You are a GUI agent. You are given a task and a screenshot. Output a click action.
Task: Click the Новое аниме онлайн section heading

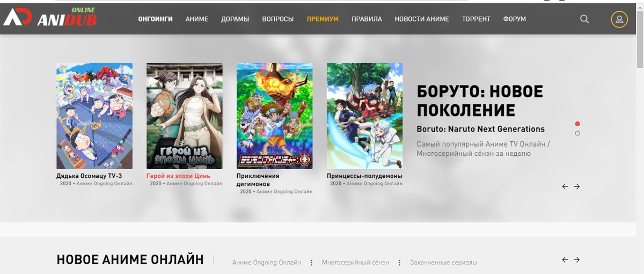click(130, 260)
